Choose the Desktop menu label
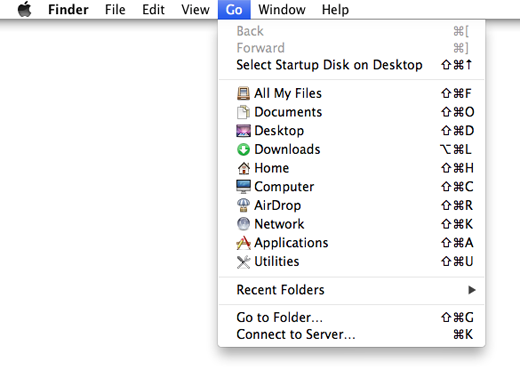This screenshot has width=520, height=378. [x=279, y=131]
